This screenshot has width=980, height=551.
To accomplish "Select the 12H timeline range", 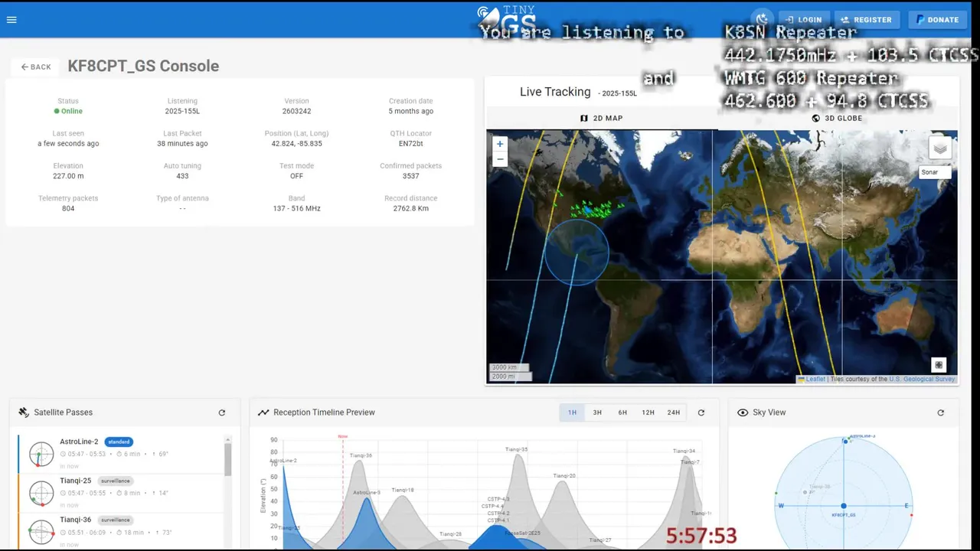I will (x=648, y=412).
